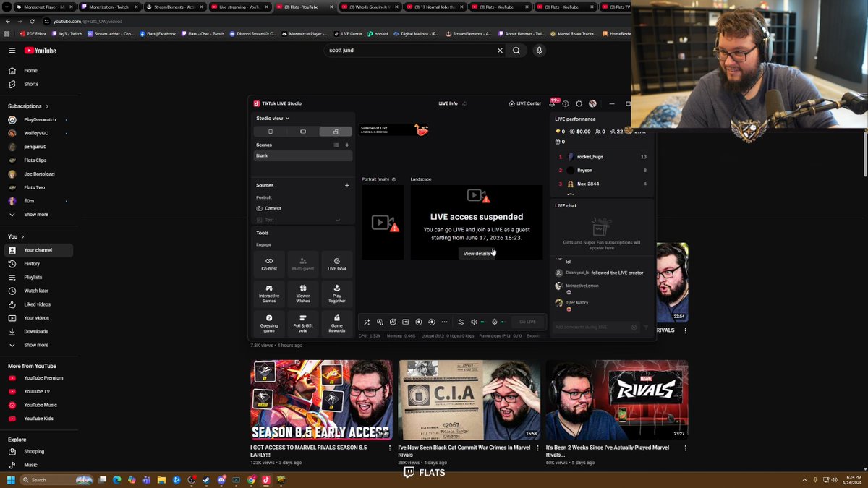Open the Season 8.5 Early Access thumbnail
The image size is (868, 488).
coord(321,400)
